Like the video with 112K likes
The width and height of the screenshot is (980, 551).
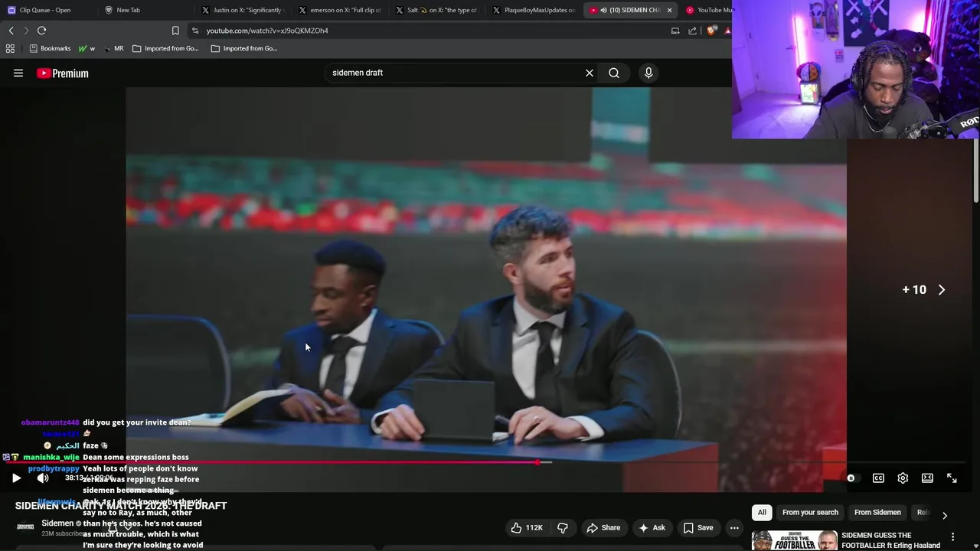(526, 527)
